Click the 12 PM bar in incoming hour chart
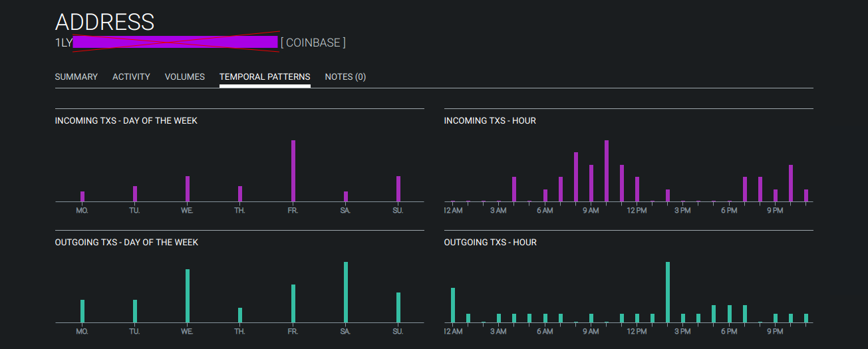The width and height of the screenshot is (868, 349). pyautogui.click(x=637, y=189)
